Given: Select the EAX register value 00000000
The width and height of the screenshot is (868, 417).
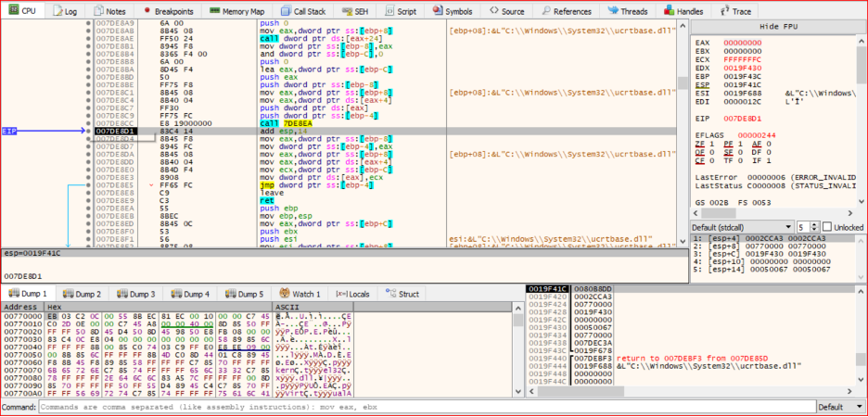Looking at the screenshot, I should pos(742,43).
